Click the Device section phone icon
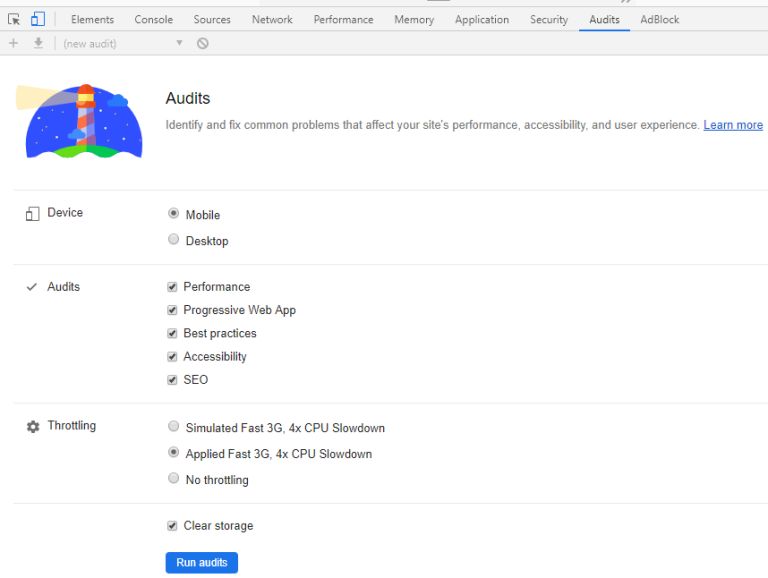 pos(32,214)
